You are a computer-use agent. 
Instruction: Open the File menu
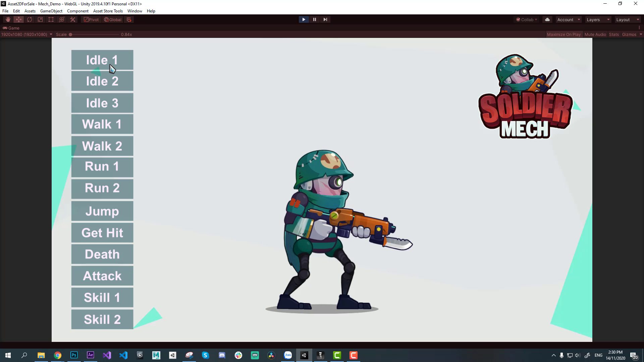(5, 11)
